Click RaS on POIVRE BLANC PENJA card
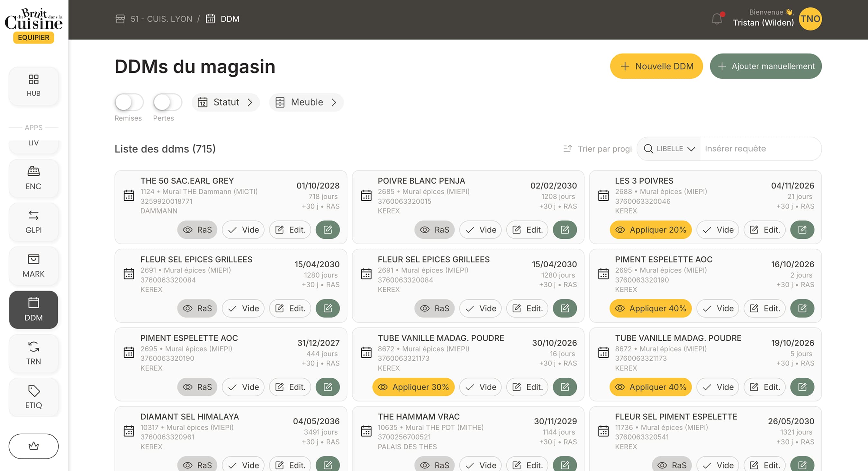This screenshot has width=868, height=471. coord(434,230)
